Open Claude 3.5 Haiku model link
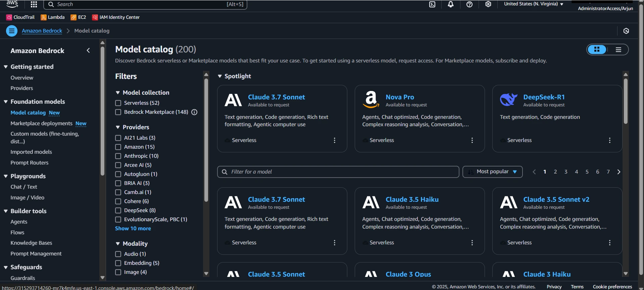Screen dimensions: 644x290 412,199
